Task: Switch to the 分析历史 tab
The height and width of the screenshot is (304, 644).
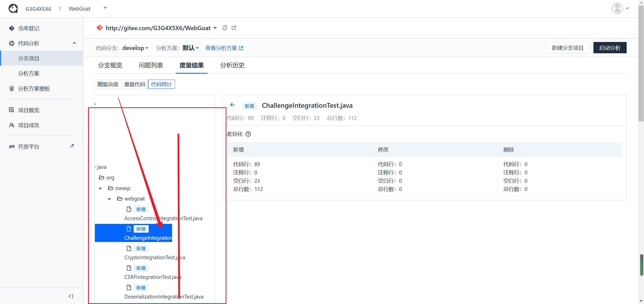Action: [x=232, y=65]
